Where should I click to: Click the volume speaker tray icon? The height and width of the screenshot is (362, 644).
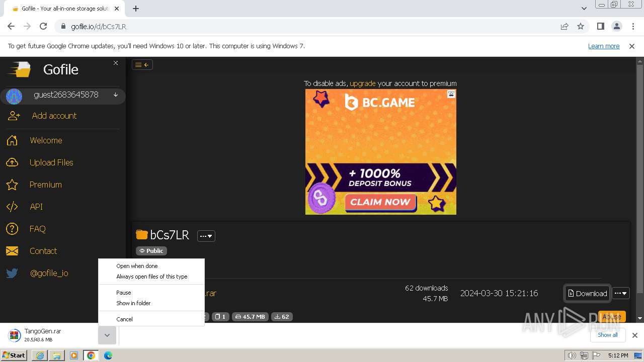(571, 355)
